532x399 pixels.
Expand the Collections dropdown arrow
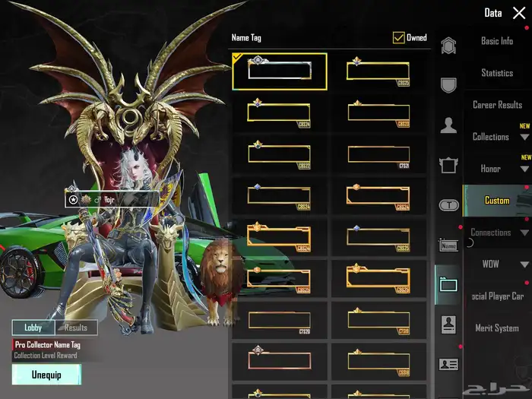click(x=524, y=138)
